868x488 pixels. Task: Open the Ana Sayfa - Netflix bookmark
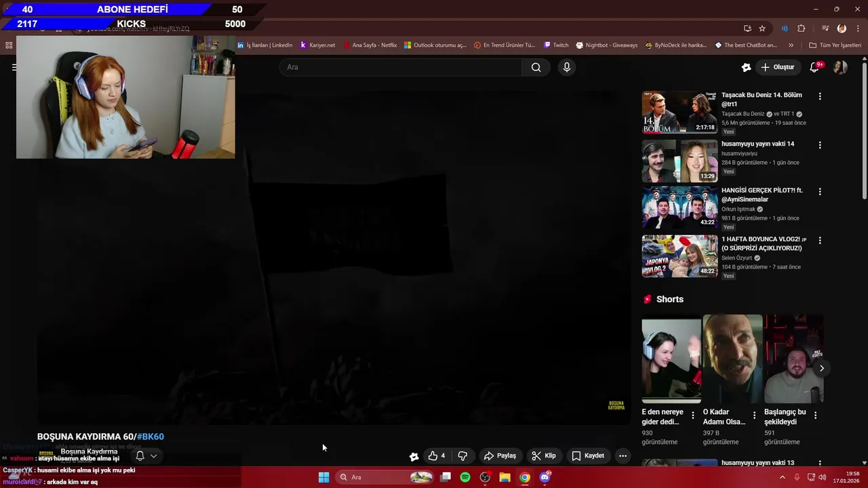[x=370, y=45]
